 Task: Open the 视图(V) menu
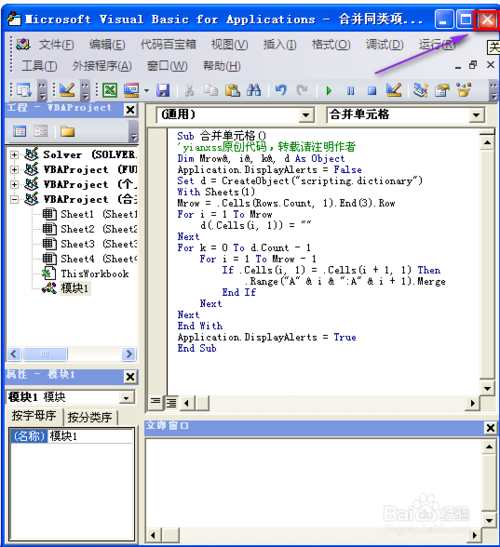pos(230,45)
